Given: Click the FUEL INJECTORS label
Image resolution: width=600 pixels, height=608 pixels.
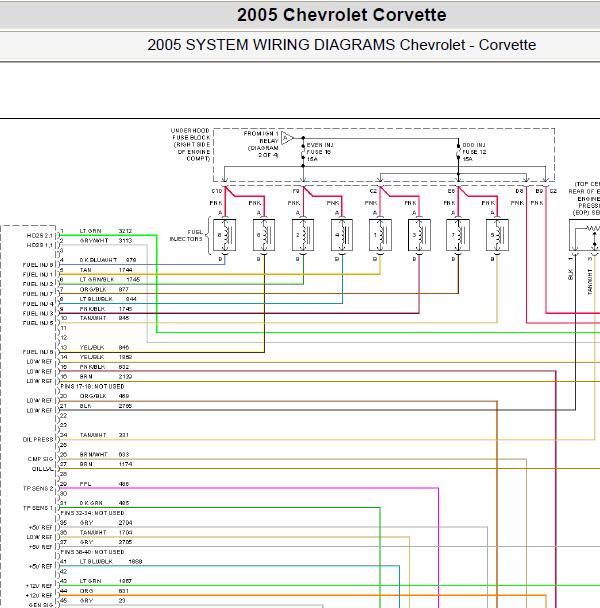Looking at the screenshot, I should pos(186,235).
